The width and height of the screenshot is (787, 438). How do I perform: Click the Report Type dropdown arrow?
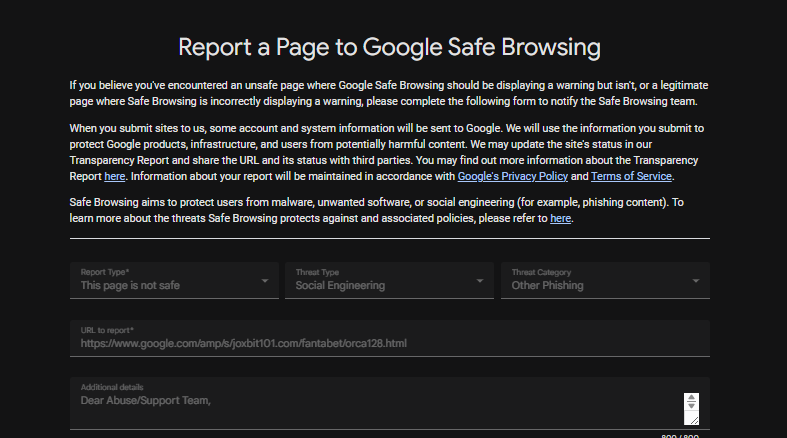(x=265, y=281)
